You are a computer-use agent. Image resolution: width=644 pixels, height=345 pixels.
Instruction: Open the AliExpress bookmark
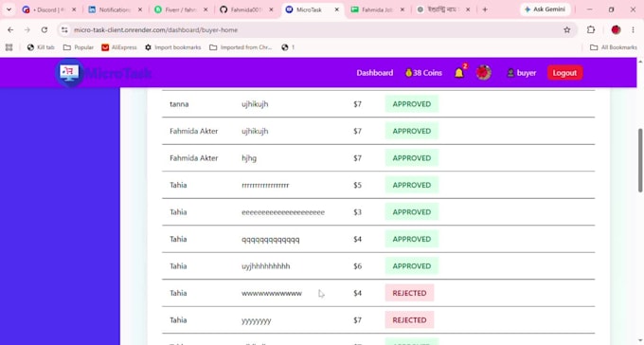(x=119, y=47)
